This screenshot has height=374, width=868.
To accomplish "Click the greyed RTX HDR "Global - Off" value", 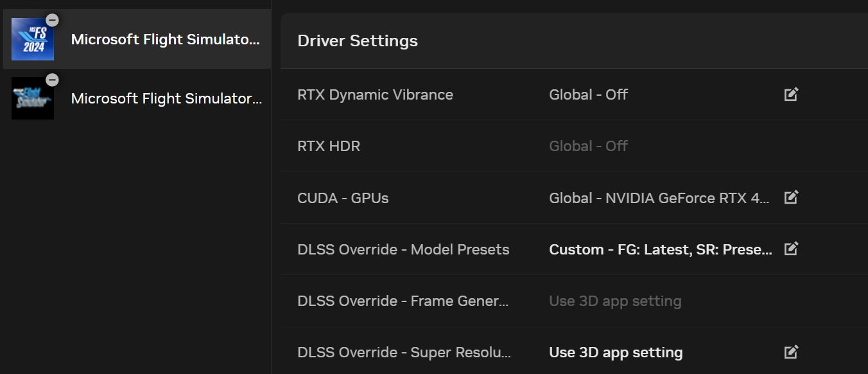I will [588, 147].
